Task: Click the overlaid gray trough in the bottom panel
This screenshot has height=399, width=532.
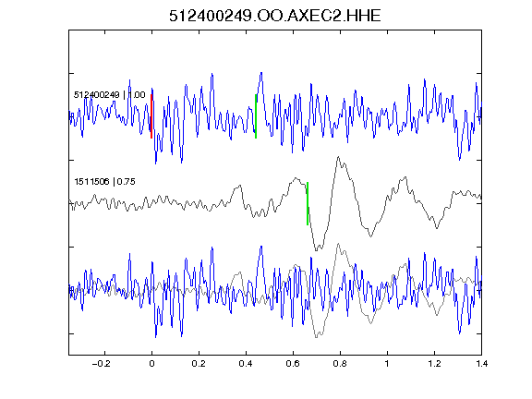Action: [317, 336]
